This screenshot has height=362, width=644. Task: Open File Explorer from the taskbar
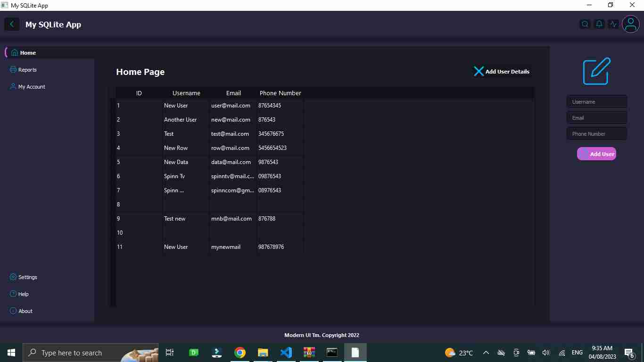click(x=263, y=353)
